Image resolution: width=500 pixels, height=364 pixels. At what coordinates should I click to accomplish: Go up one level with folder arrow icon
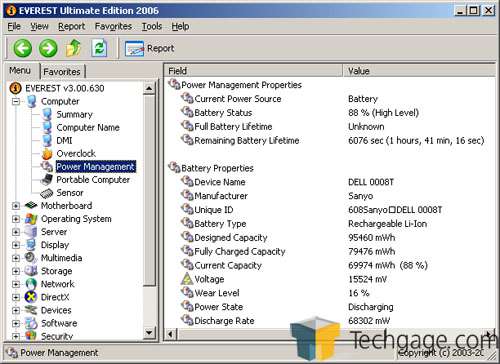pyautogui.click(x=74, y=48)
